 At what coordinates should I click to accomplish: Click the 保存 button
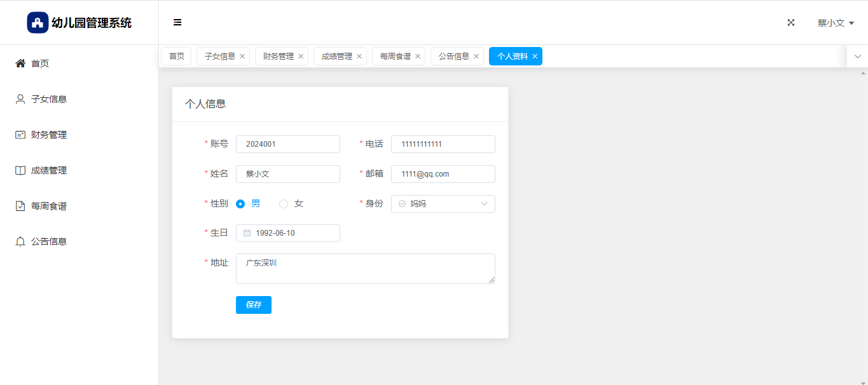(253, 305)
